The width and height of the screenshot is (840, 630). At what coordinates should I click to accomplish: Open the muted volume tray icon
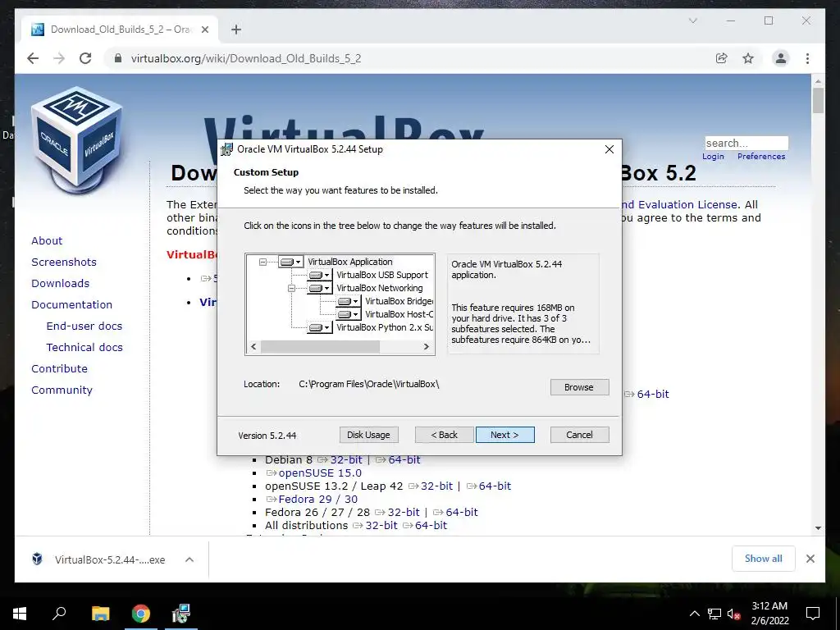click(x=733, y=614)
